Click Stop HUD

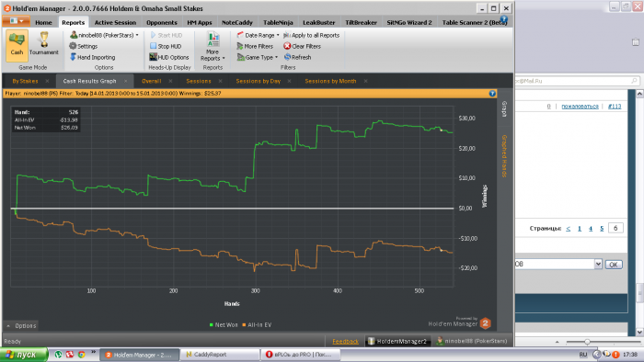tap(166, 46)
